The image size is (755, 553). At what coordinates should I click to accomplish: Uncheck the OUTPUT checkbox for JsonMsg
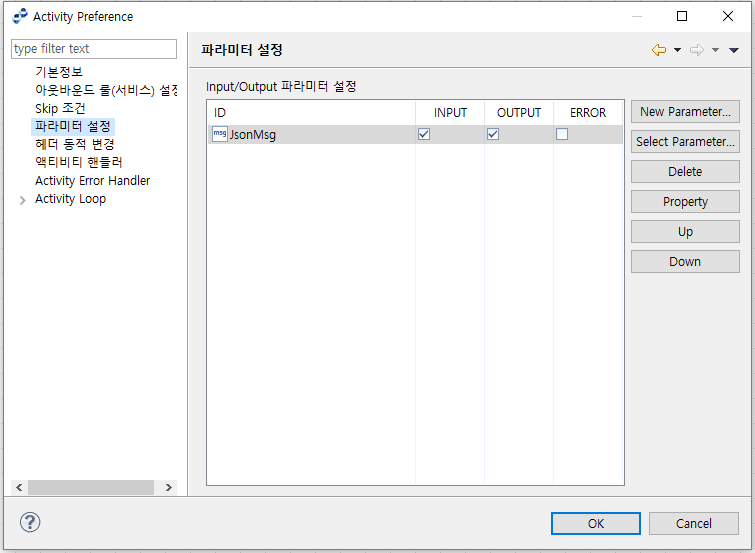click(x=493, y=134)
